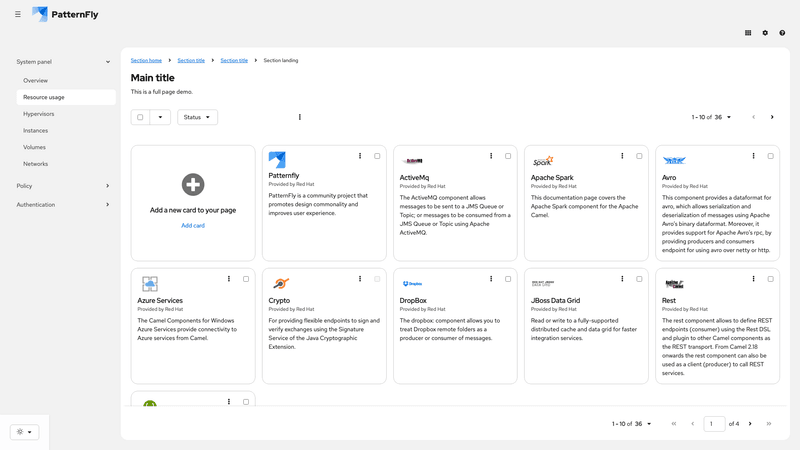Image resolution: width=800 pixels, height=450 pixels.
Task: Open Apache Spark card kebab menu
Action: click(x=622, y=156)
